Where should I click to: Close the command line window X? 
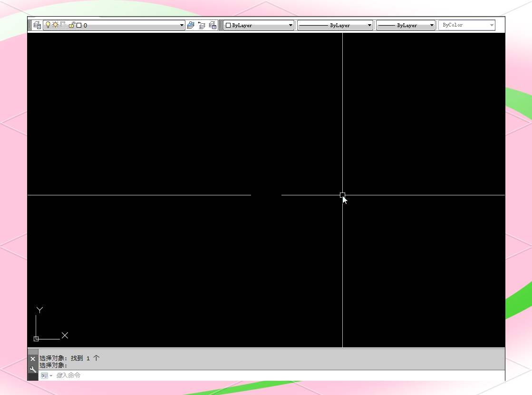click(33, 359)
